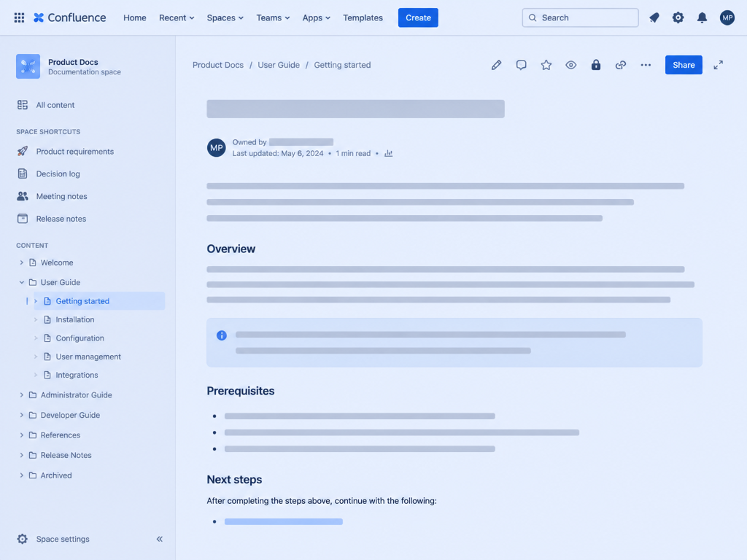The height and width of the screenshot is (560, 747).
Task: Open the Spaces dropdown menu
Action: (225, 17)
